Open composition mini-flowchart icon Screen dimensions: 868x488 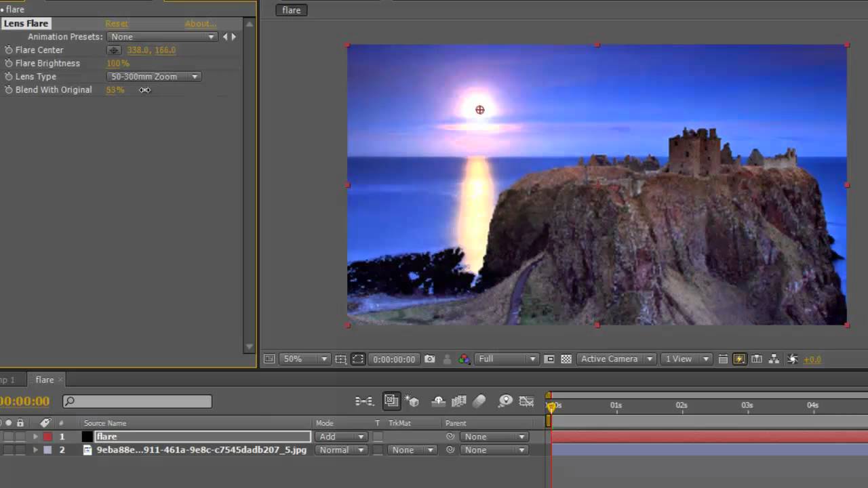(x=364, y=401)
